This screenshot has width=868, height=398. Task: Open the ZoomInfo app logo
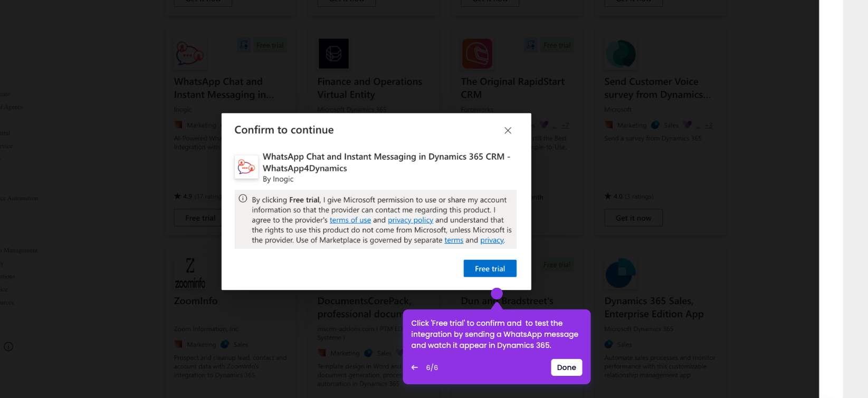click(190, 273)
